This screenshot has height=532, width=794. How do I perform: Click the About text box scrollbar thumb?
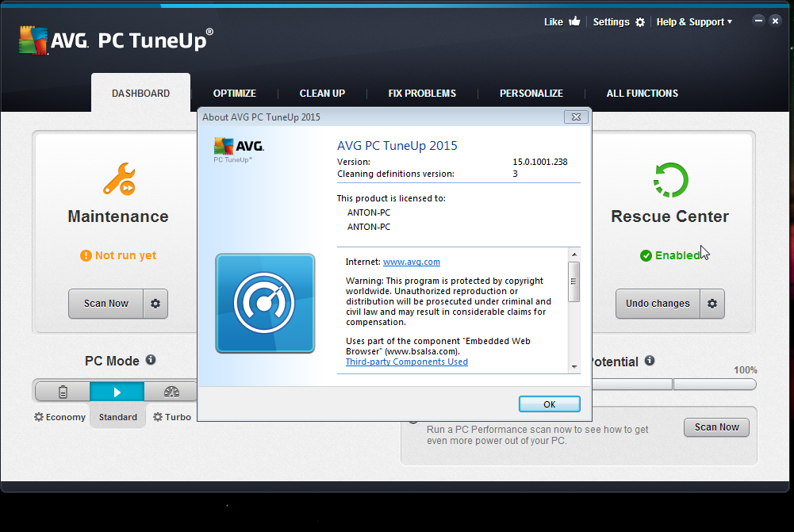tap(573, 282)
